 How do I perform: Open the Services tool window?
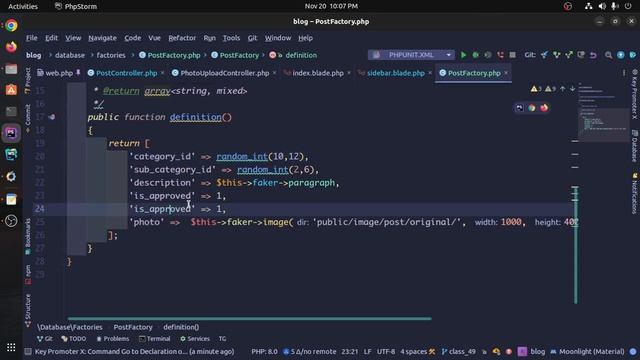(x=195, y=339)
